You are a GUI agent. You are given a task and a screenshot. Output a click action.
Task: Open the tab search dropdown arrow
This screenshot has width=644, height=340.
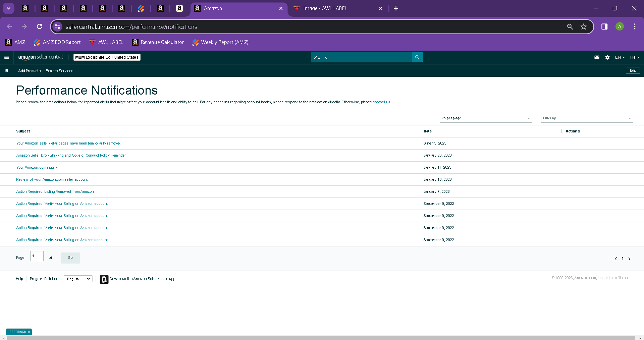[x=9, y=8]
